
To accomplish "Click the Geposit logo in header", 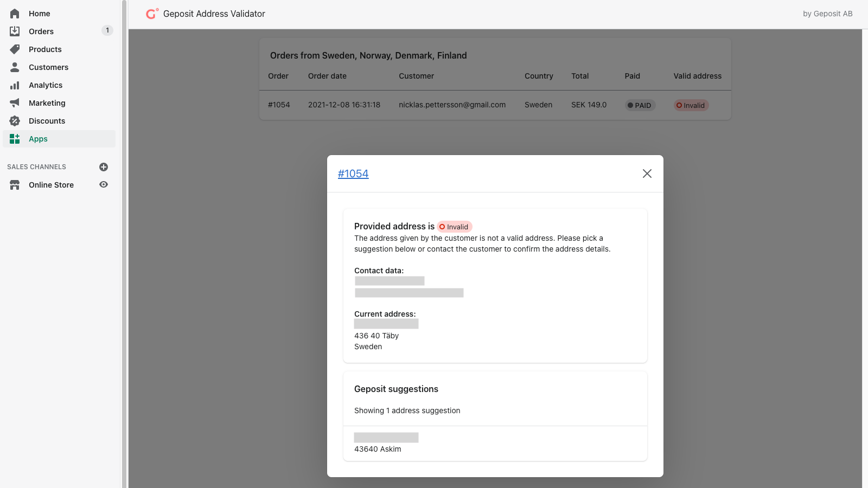I will 152,14.
